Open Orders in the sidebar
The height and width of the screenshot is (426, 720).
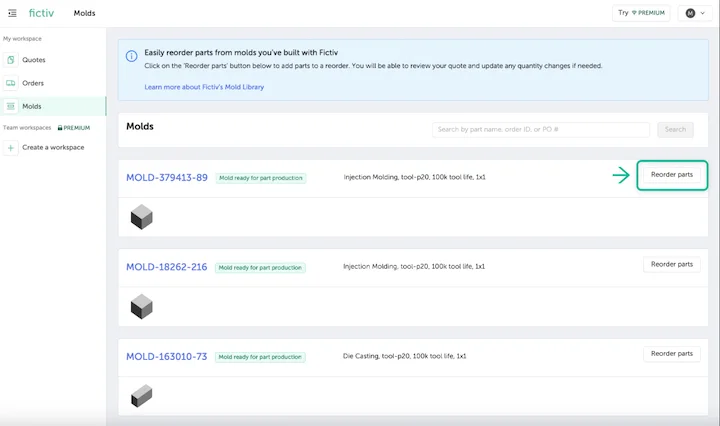33,83
